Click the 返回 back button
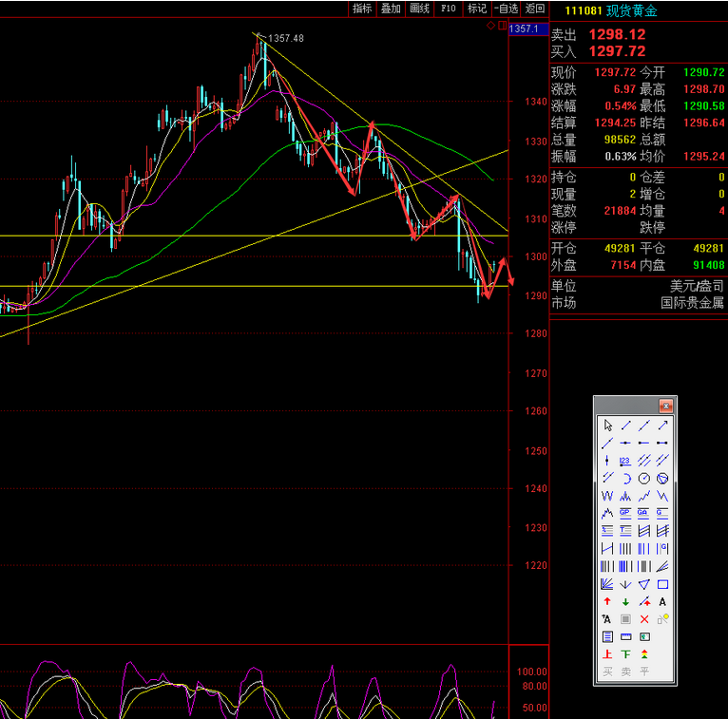 pos(535,9)
